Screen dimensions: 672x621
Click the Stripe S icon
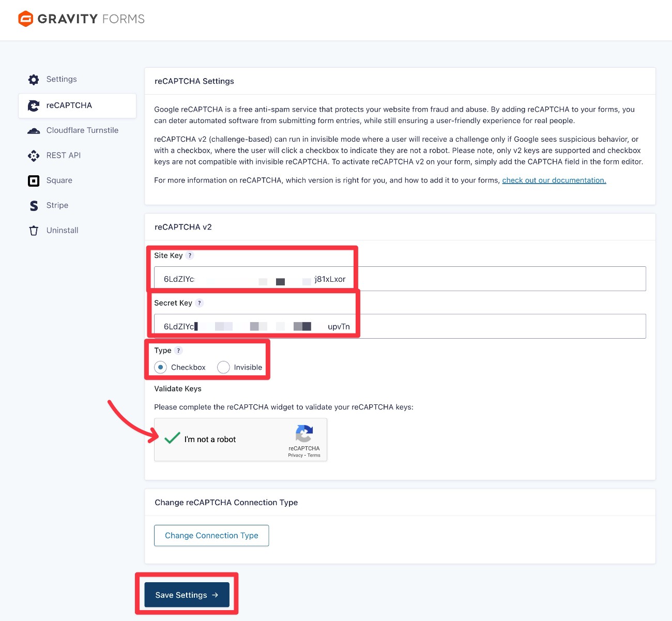(34, 206)
